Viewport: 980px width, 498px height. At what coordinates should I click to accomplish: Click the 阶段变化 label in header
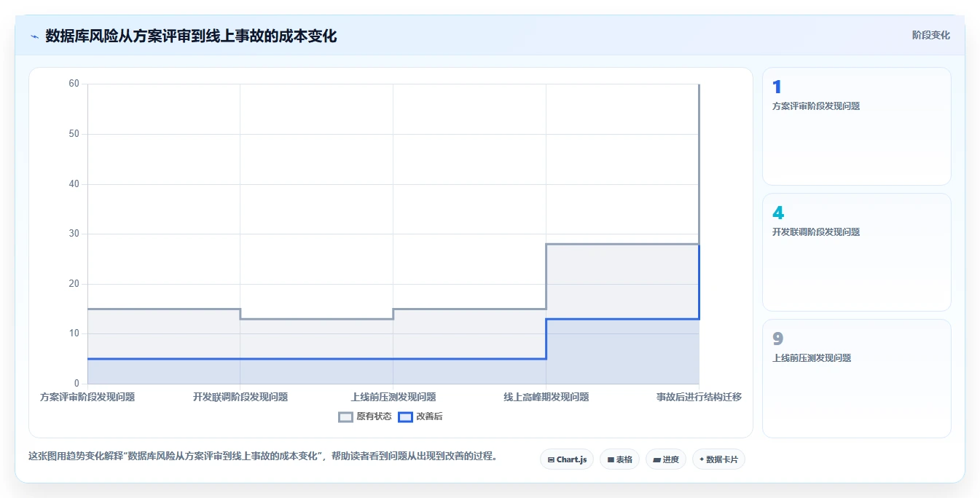pyautogui.click(x=930, y=35)
